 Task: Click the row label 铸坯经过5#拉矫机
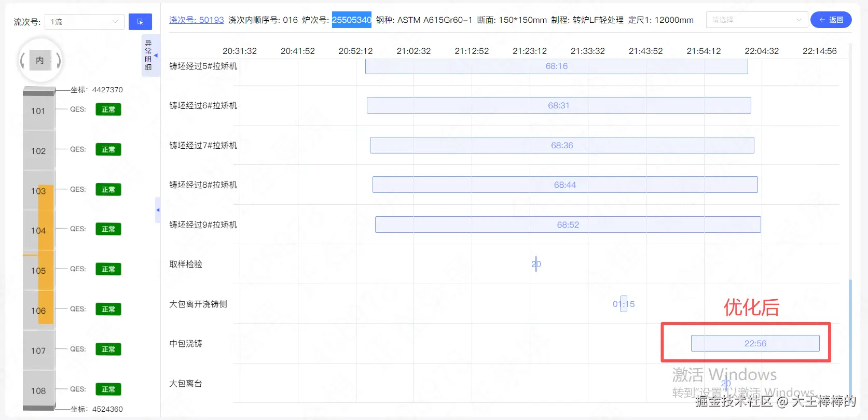pos(203,66)
